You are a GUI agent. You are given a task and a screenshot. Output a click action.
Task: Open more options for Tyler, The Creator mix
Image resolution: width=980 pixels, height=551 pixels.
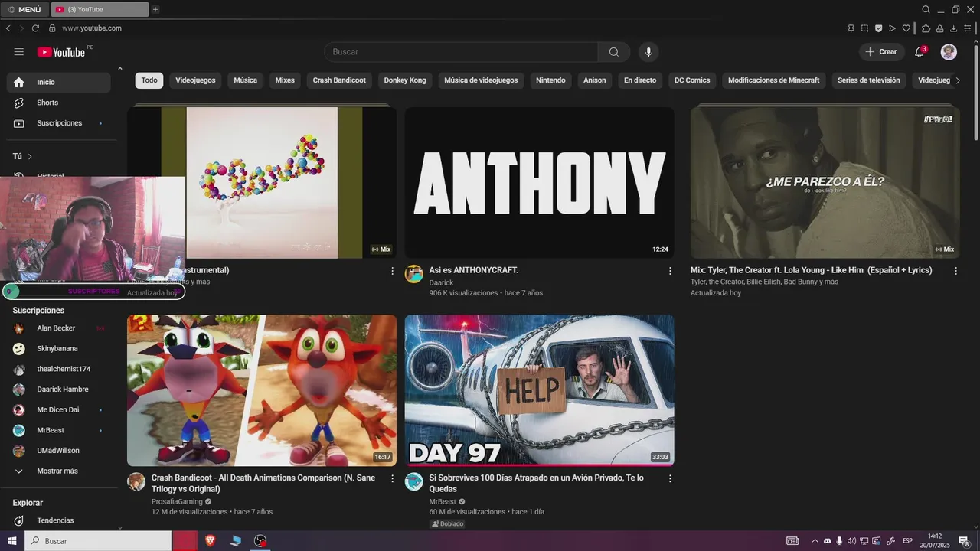955,271
